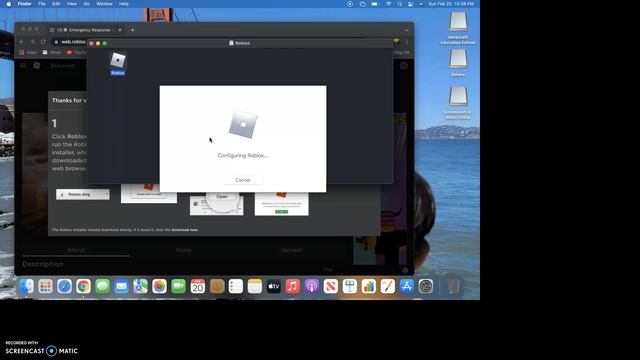The height and width of the screenshot is (360, 640).
Task: Reload the page in Chrome
Action: tap(43, 42)
